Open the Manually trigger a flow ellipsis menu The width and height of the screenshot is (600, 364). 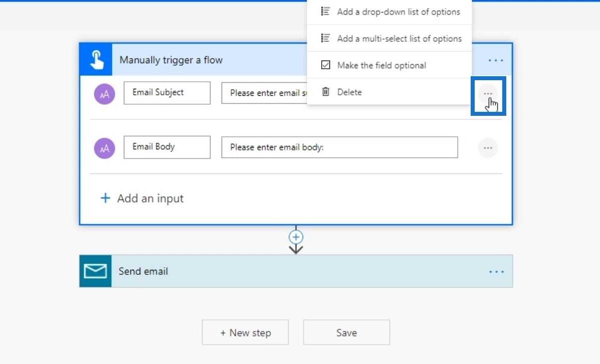[x=496, y=61]
